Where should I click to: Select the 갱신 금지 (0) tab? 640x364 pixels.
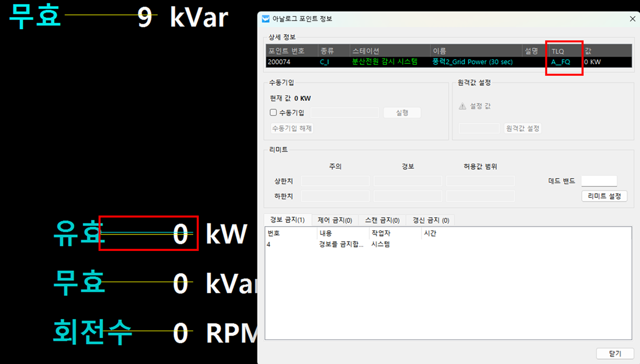coord(431,220)
